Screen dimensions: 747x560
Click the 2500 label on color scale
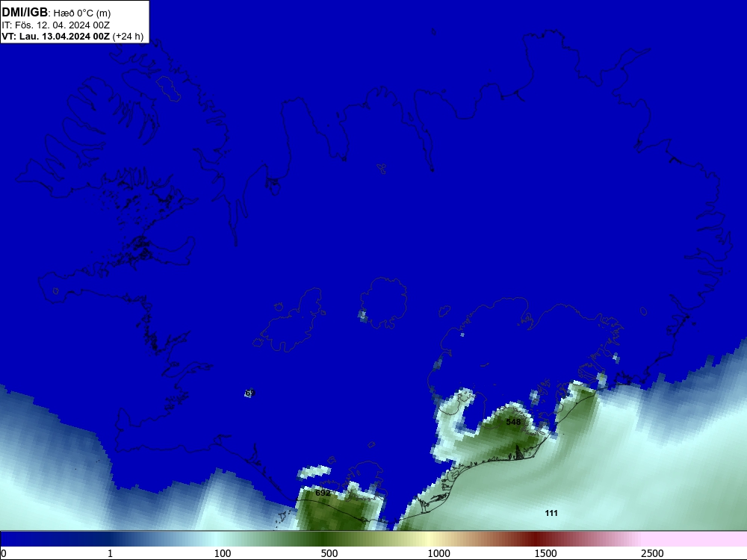pos(652,553)
